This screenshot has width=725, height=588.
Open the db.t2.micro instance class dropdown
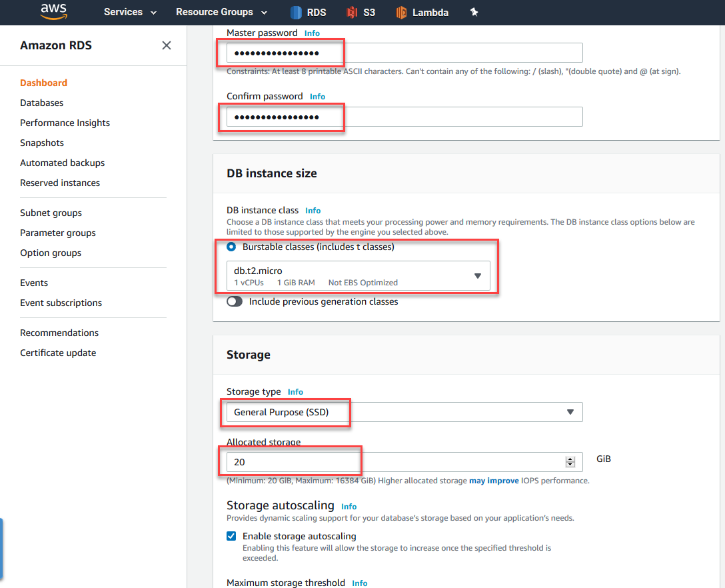359,276
